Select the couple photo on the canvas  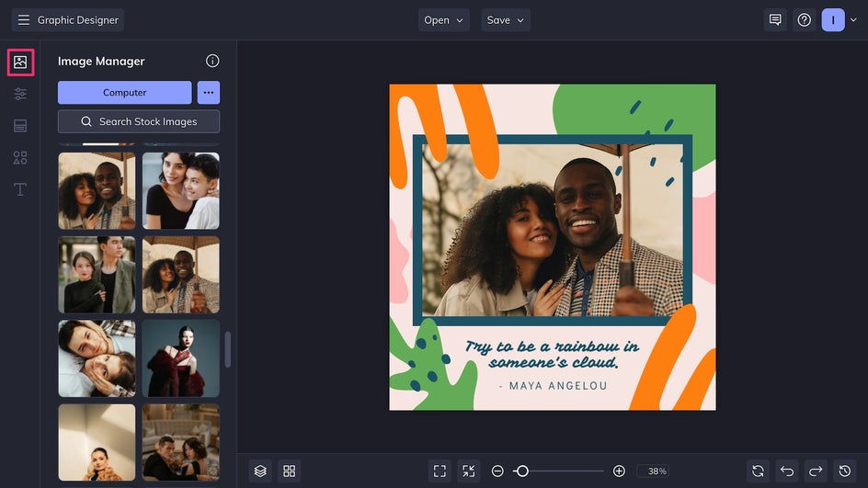pyautogui.click(x=553, y=230)
